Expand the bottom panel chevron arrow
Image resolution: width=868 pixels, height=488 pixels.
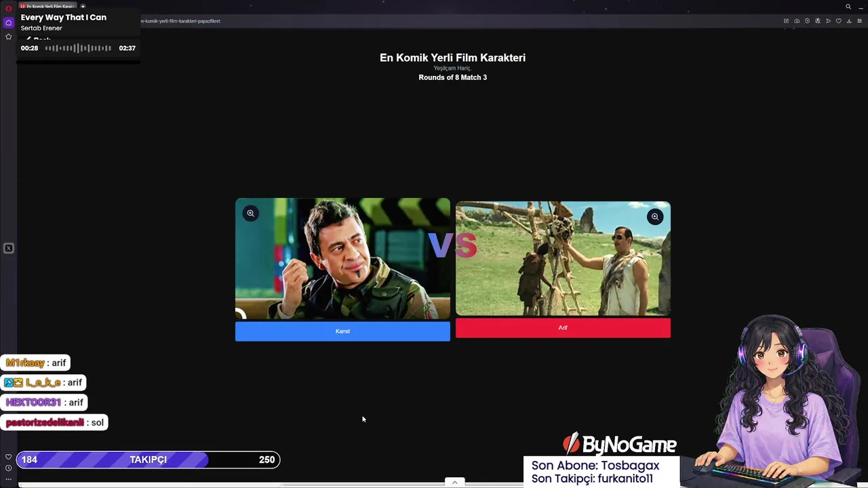pos(455,483)
